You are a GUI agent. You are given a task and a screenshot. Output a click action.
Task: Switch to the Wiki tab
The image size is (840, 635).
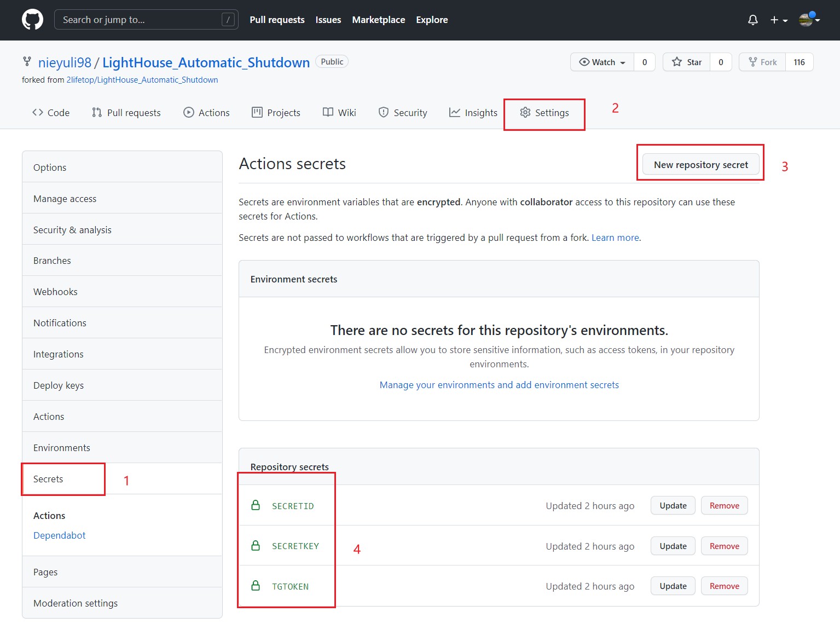pos(339,113)
